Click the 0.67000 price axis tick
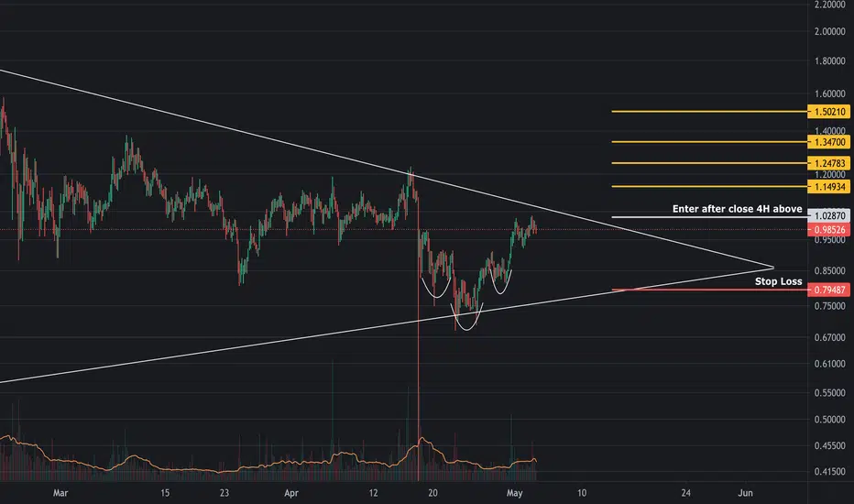This screenshot has height=504, width=854. [x=829, y=338]
